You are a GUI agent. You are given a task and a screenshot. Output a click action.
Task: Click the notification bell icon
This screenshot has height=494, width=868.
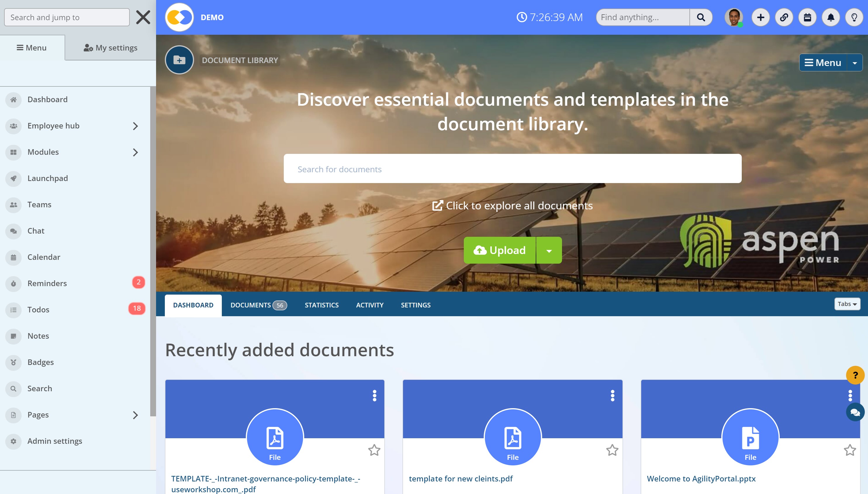coord(831,17)
